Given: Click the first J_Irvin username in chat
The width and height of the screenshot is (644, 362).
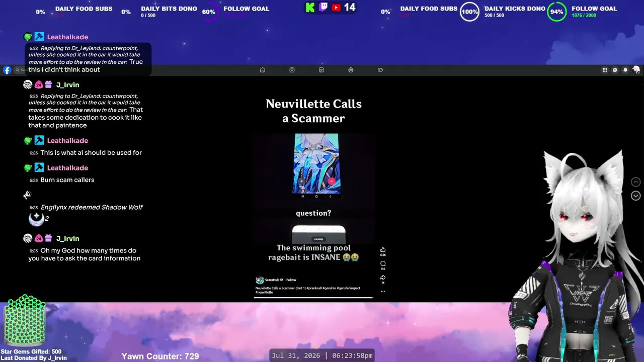Looking at the screenshot, I should point(67,85).
